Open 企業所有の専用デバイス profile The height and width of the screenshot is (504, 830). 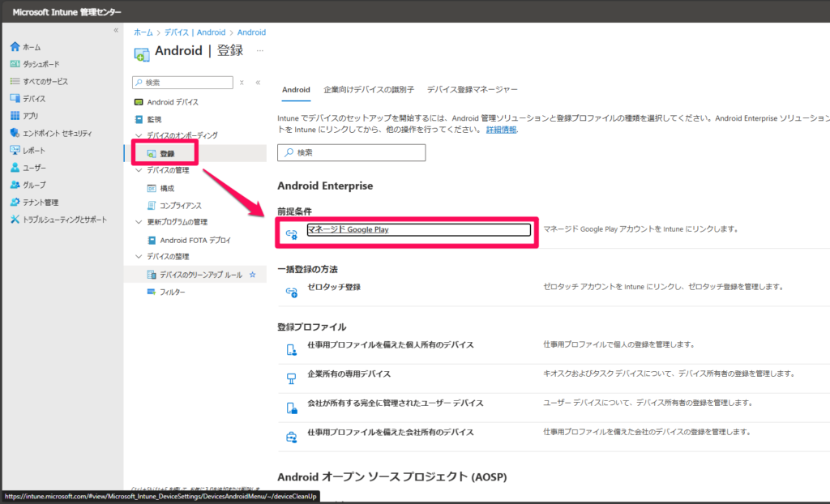(x=349, y=374)
